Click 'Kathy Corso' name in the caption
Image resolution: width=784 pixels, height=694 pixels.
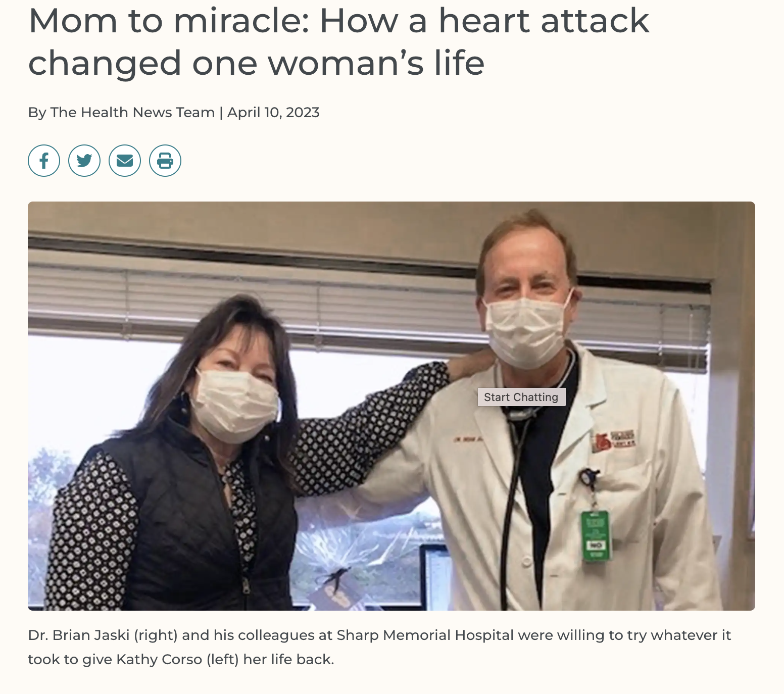[x=159, y=659]
